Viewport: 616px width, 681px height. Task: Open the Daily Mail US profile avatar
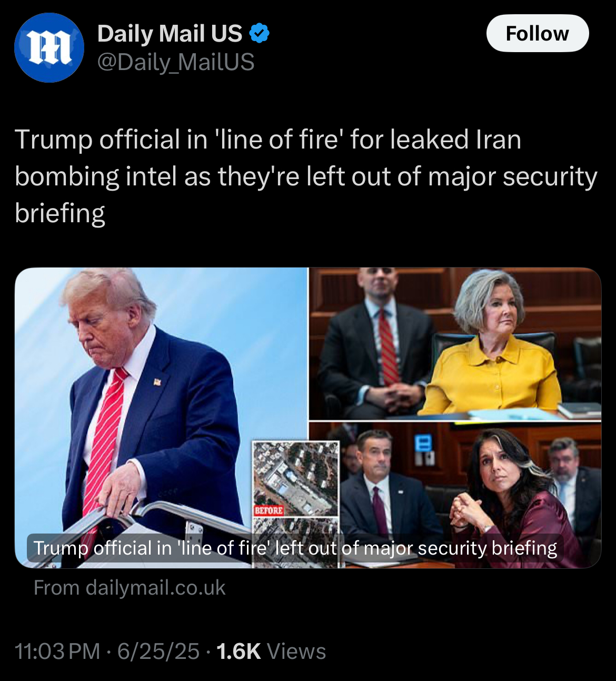pos(49,48)
